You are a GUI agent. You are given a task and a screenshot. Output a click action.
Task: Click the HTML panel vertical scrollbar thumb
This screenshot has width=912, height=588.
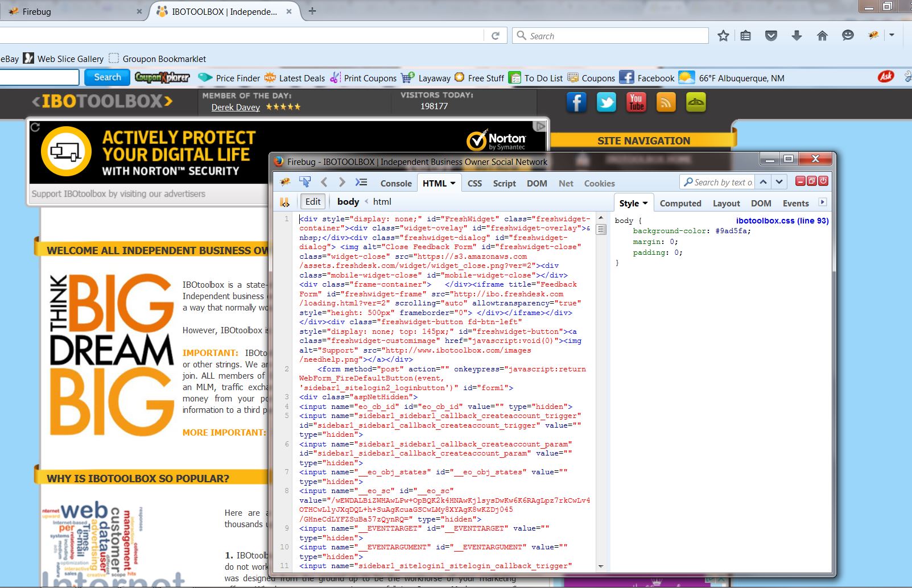tap(601, 230)
